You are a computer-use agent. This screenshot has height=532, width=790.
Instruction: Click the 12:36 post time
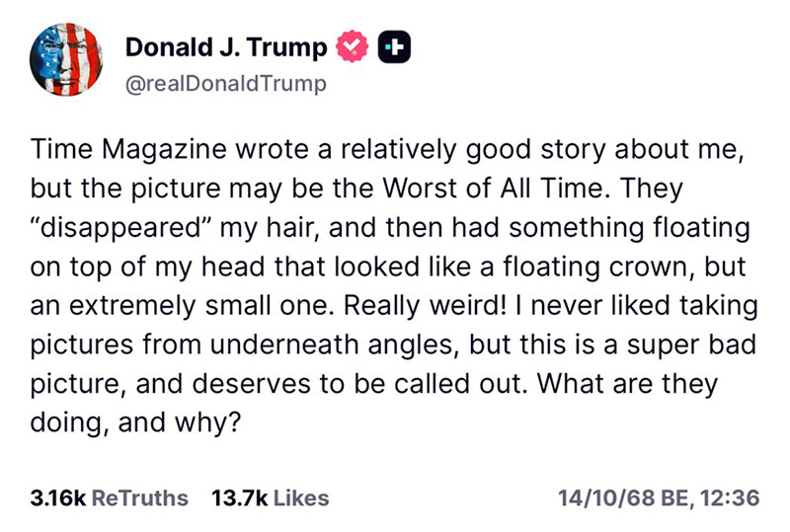point(730,497)
